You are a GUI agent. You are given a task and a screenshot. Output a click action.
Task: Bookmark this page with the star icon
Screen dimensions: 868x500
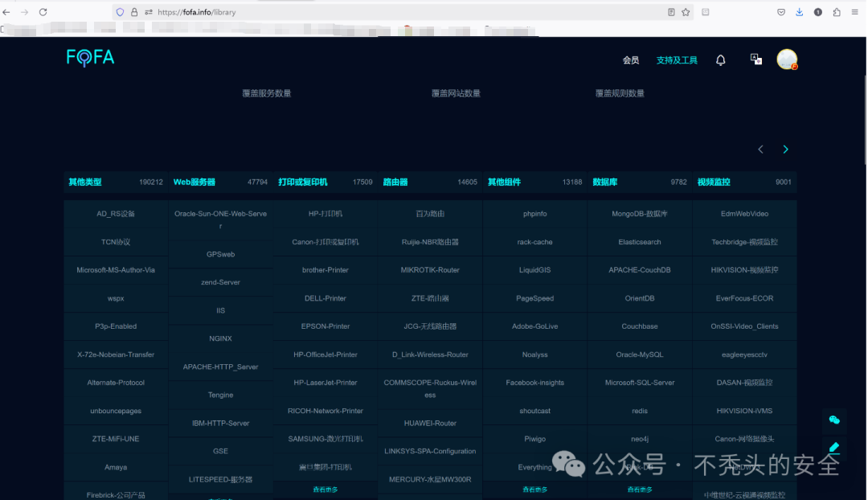point(686,12)
